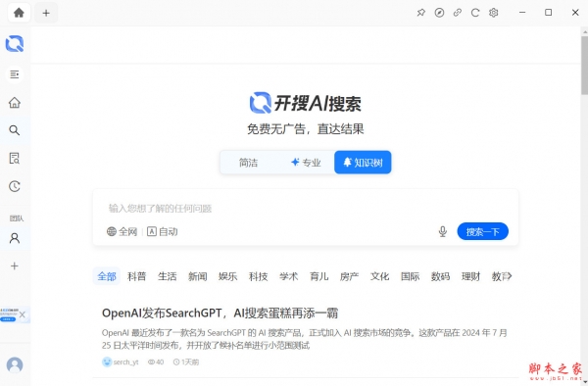Click the 搜索一下 button
Image resolution: width=588 pixels, height=386 pixels.
point(482,231)
